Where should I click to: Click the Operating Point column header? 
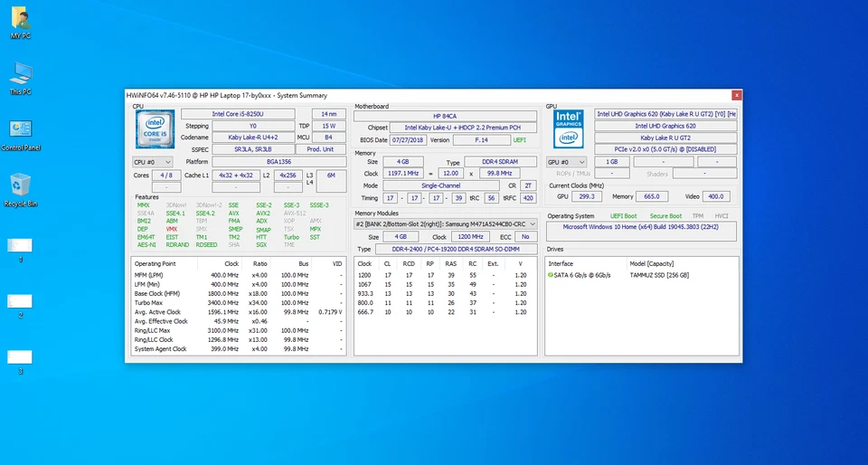click(x=155, y=264)
